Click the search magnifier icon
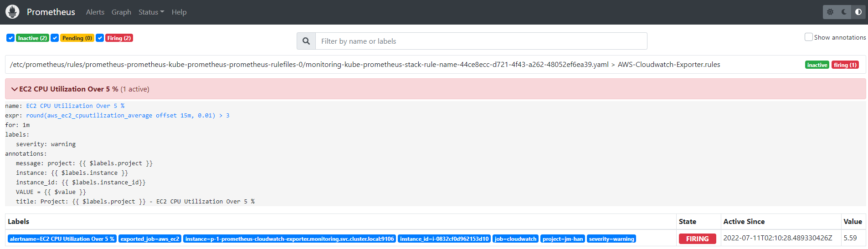 tap(306, 41)
